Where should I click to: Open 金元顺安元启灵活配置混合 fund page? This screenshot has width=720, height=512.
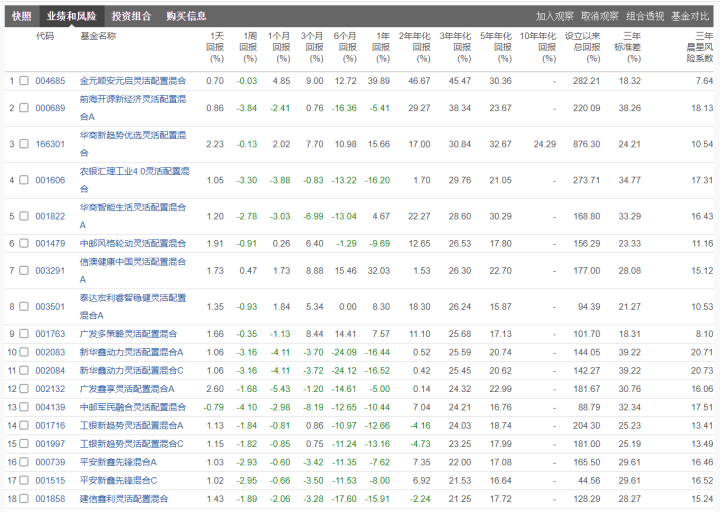[133, 81]
